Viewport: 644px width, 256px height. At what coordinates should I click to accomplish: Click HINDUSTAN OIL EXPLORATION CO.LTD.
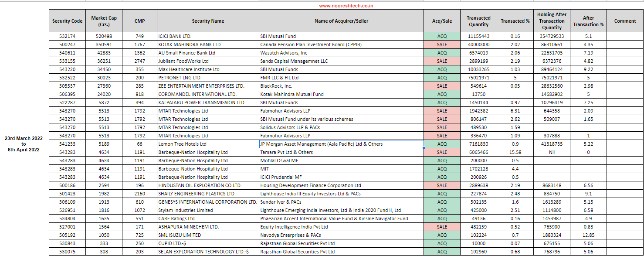pos(208,185)
